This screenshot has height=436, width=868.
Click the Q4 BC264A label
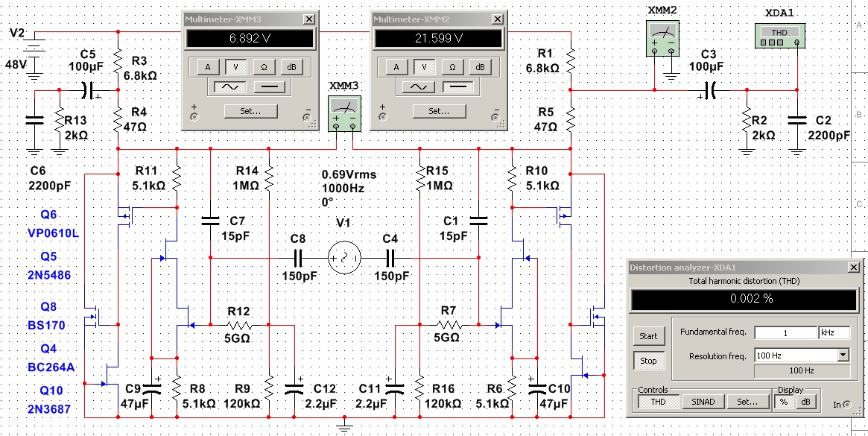coord(51,358)
